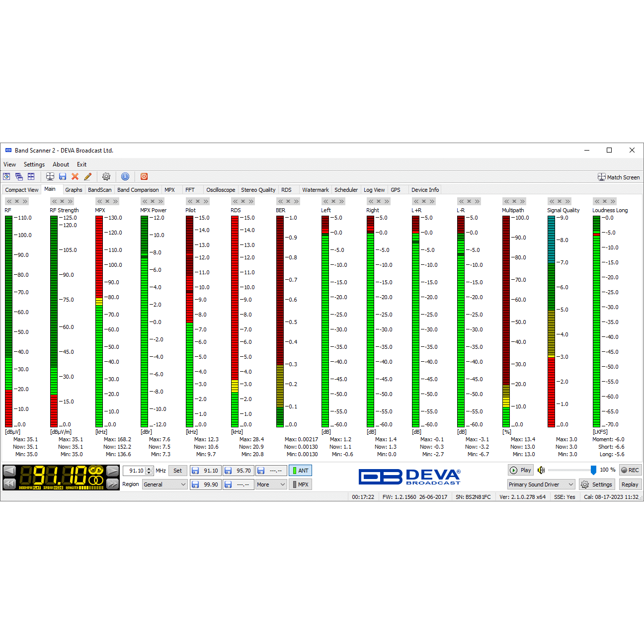Screen dimensions: 644x644
Task: Open the Region dropdown showing General
Action: click(164, 484)
